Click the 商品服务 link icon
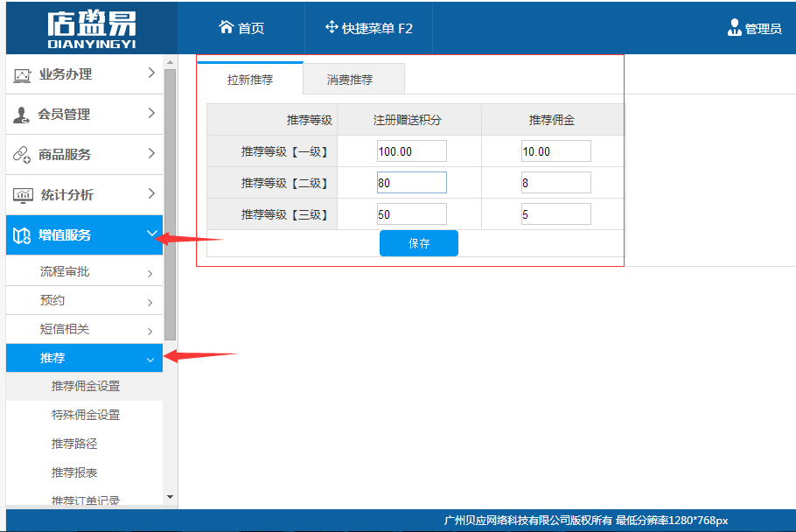This screenshot has height=532, width=796. point(22,154)
